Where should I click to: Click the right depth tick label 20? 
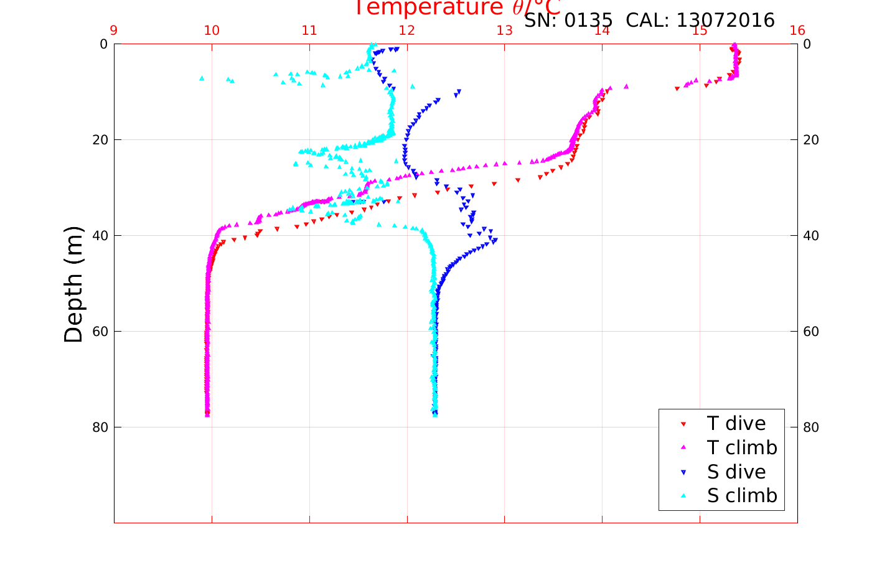[x=811, y=140]
